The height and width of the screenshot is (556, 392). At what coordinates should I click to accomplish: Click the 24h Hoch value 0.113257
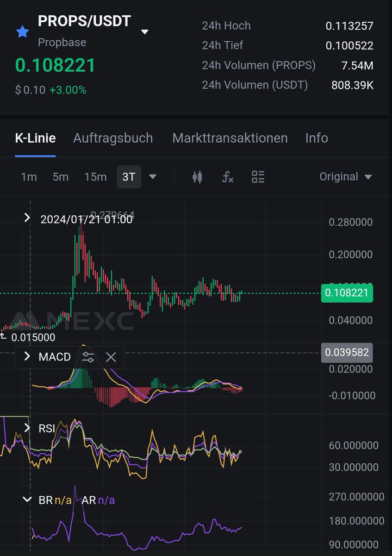pos(349,26)
